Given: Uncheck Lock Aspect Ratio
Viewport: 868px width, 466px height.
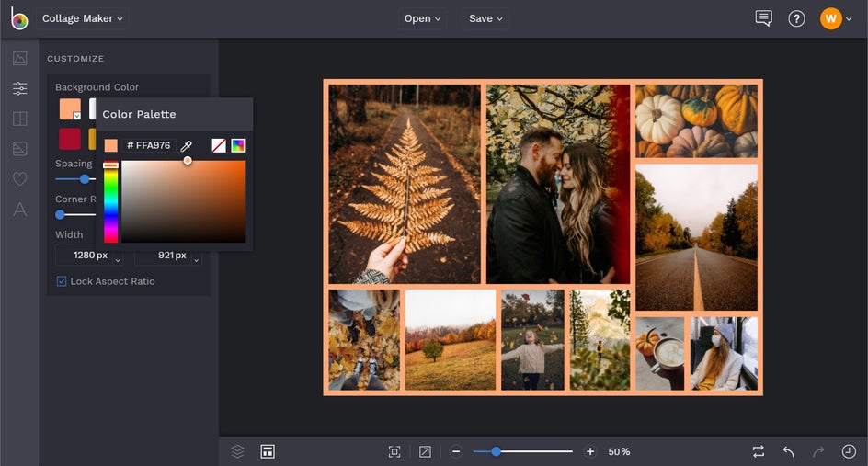Looking at the screenshot, I should 62,281.
